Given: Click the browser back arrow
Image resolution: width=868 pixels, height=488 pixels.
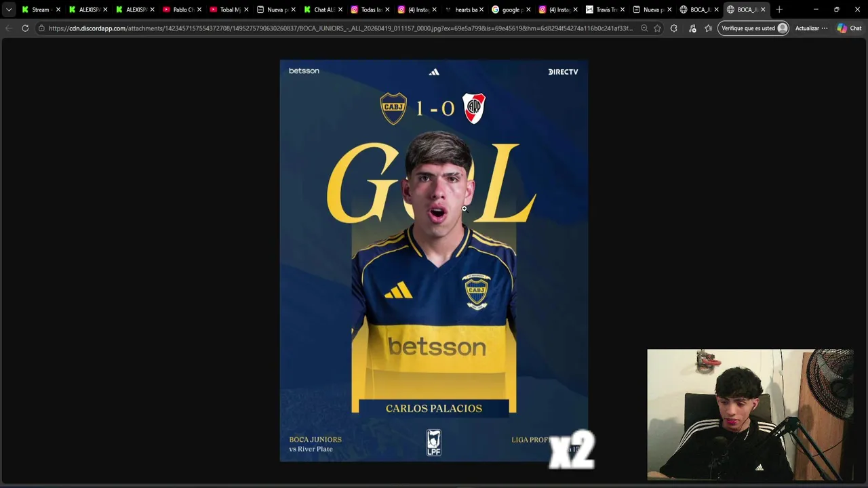Looking at the screenshot, I should (x=9, y=28).
